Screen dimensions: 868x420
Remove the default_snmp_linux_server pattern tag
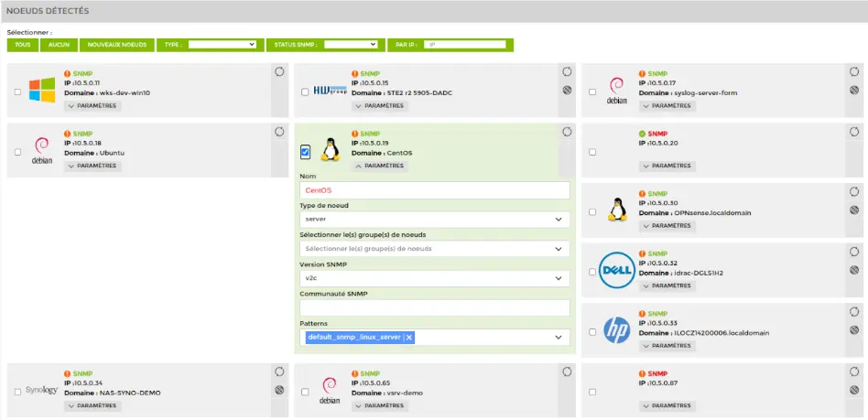pos(409,338)
